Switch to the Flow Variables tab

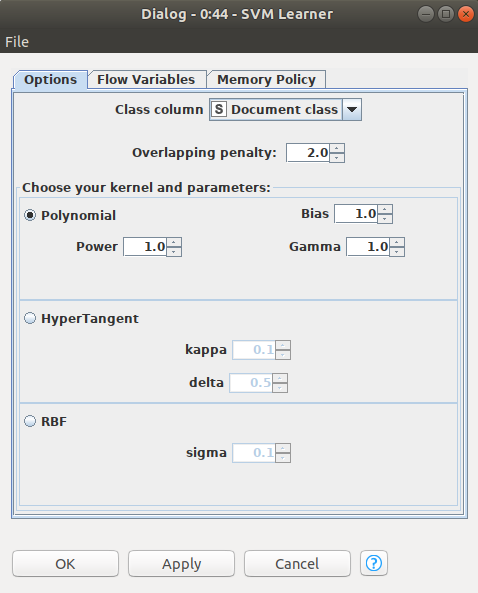[146, 79]
